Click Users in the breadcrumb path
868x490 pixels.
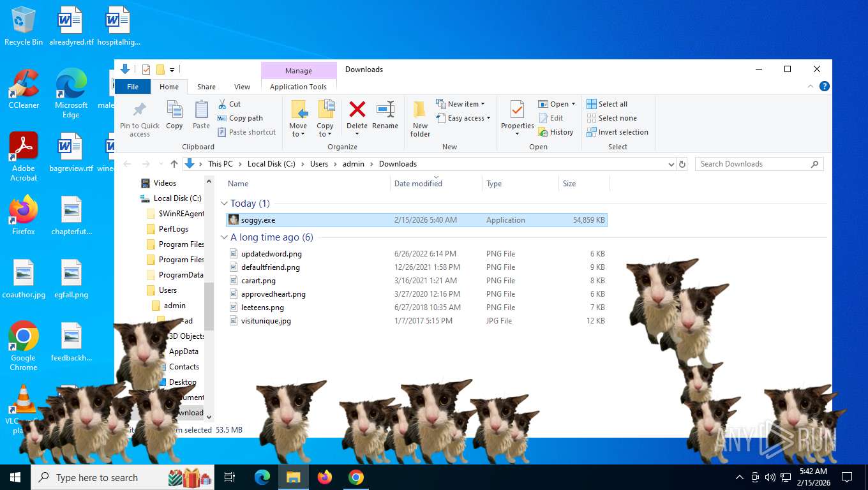pyautogui.click(x=319, y=164)
